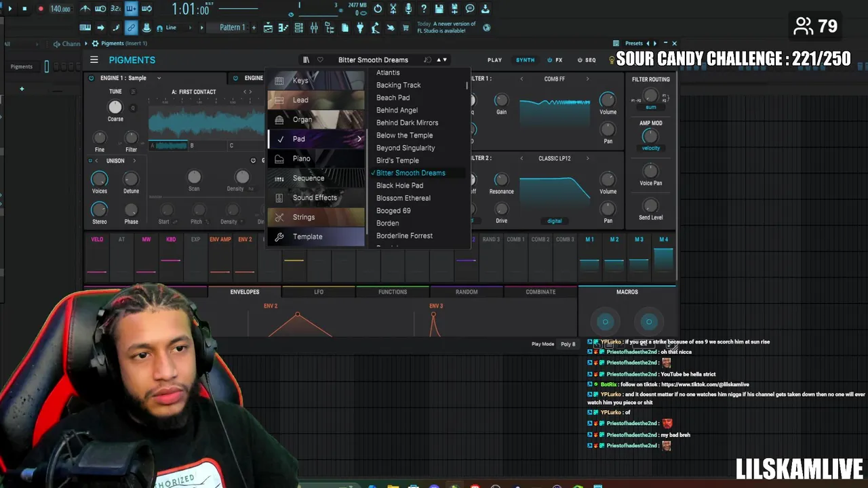
Task: Choose the Sequence preset category
Action: tap(316, 178)
